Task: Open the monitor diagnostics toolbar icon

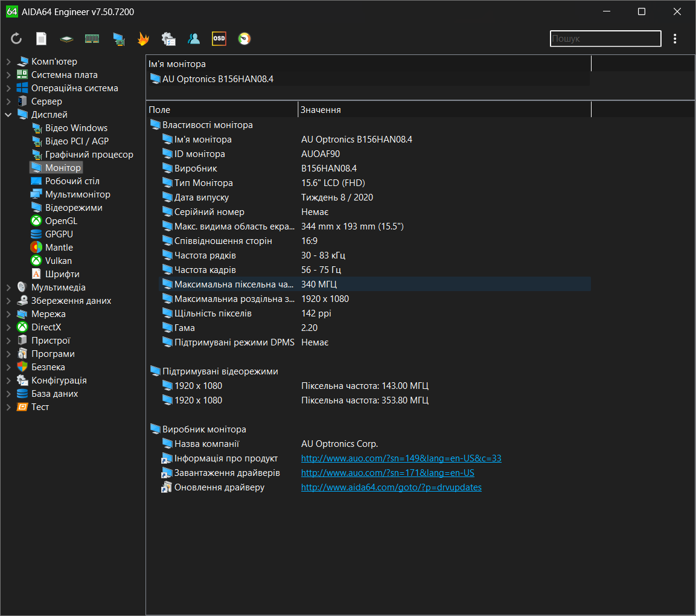Action: click(x=118, y=39)
